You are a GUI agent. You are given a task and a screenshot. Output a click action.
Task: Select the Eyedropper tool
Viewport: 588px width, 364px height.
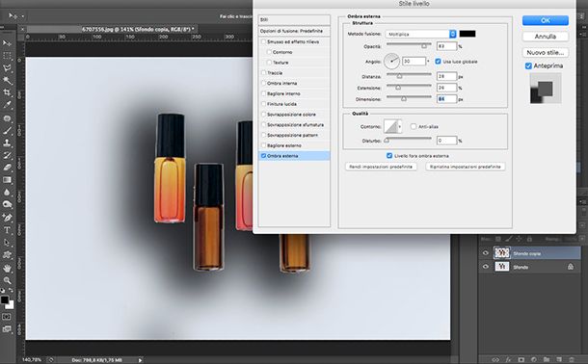[x=7, y=105]
